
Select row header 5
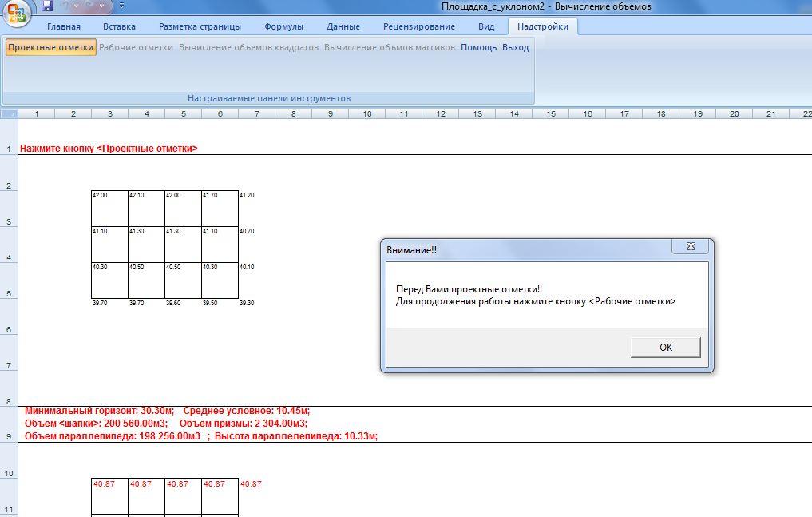(9, 280)
